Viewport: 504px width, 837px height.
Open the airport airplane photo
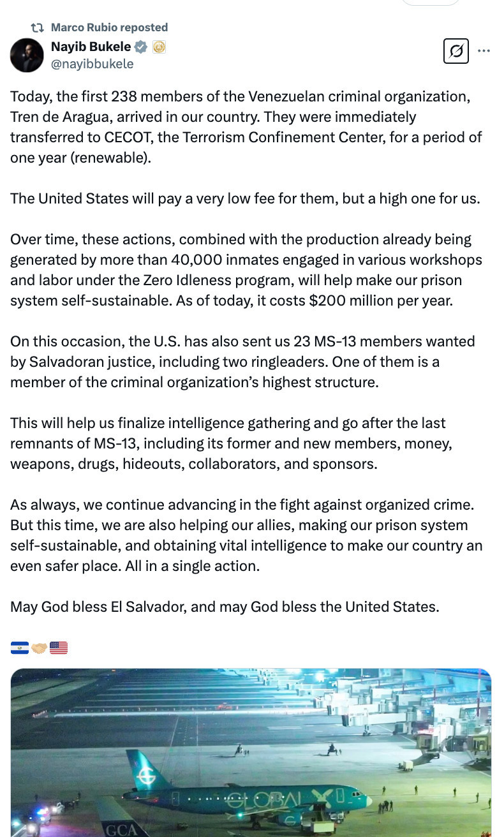[x=251, y=753]
